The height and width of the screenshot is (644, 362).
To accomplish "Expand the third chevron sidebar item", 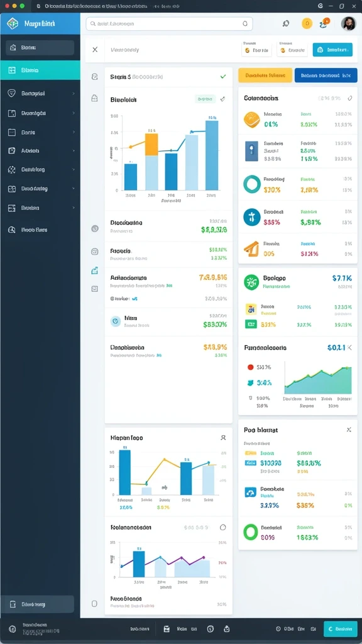I will [40, 133].
